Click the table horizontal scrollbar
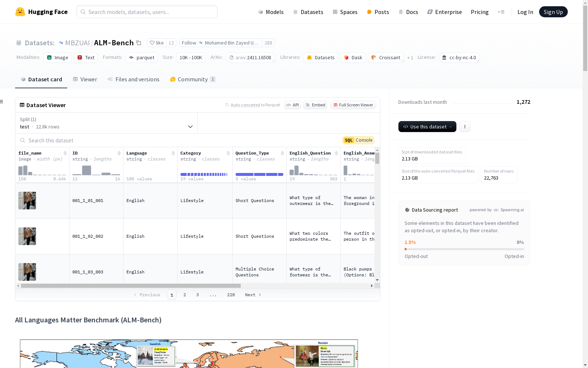Viewport: 588px width, 368px height. pyautogui.click(x=130, y=286)
